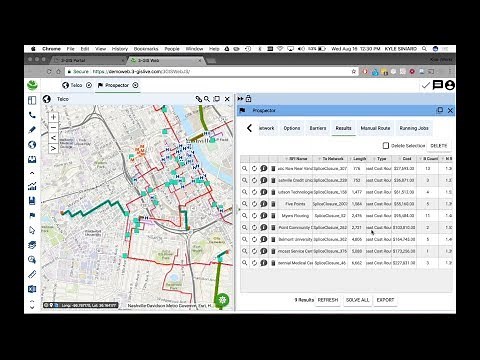
Task: Delete the SpliceClosure_46 result row
Action: pyautogui.click(x=273, y=263)
